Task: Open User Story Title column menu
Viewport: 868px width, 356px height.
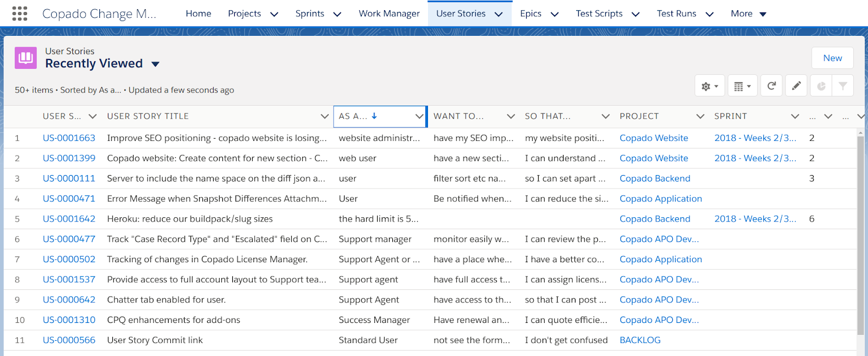Action: coord(324,116)
